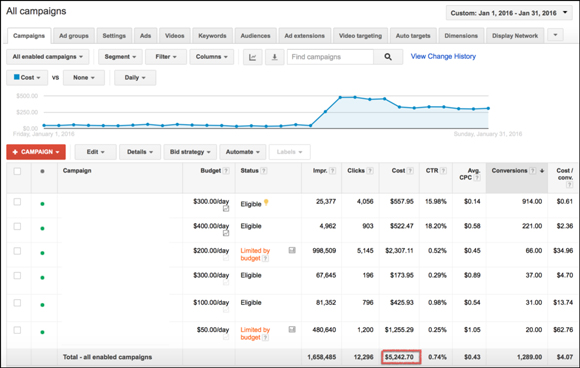
Task: Open the custom date range picker
Action: 509,13
